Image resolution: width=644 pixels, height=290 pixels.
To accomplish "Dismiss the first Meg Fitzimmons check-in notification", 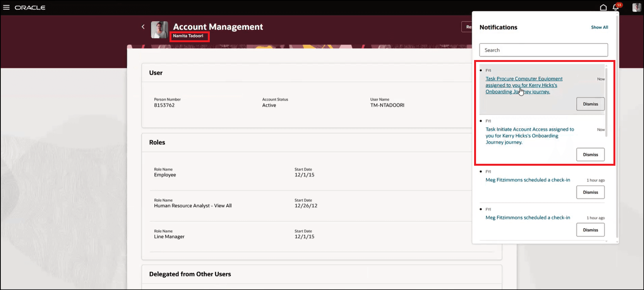I will tap(590, 192).
